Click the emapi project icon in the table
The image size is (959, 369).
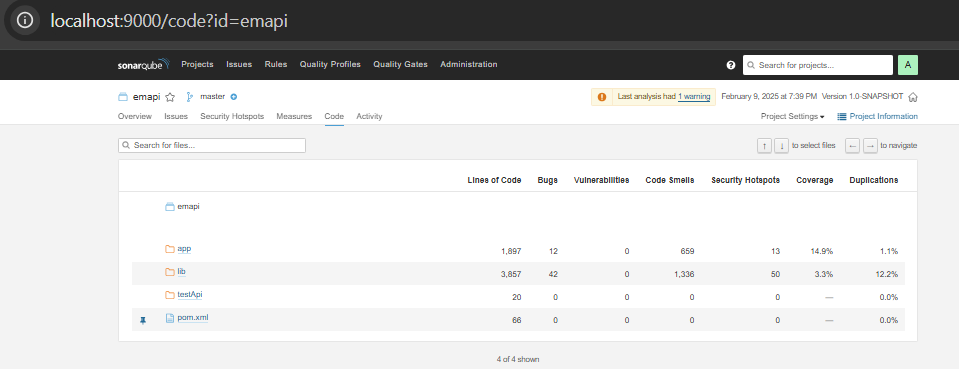click(170, 207)
